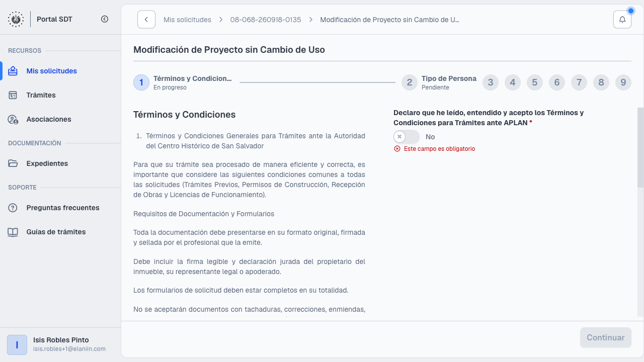
Task: Select step 6 in the stepper
Action: [557, 82]
